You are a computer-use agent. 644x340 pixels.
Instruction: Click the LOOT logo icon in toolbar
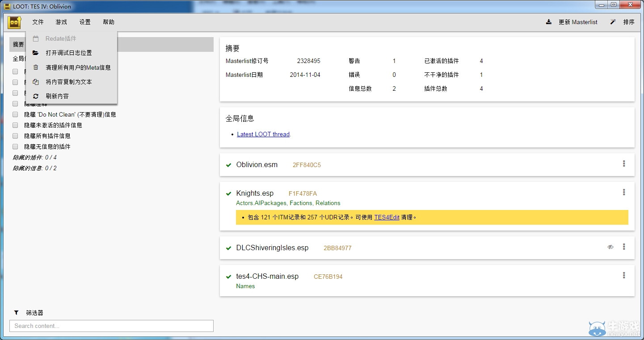[14, 22]
